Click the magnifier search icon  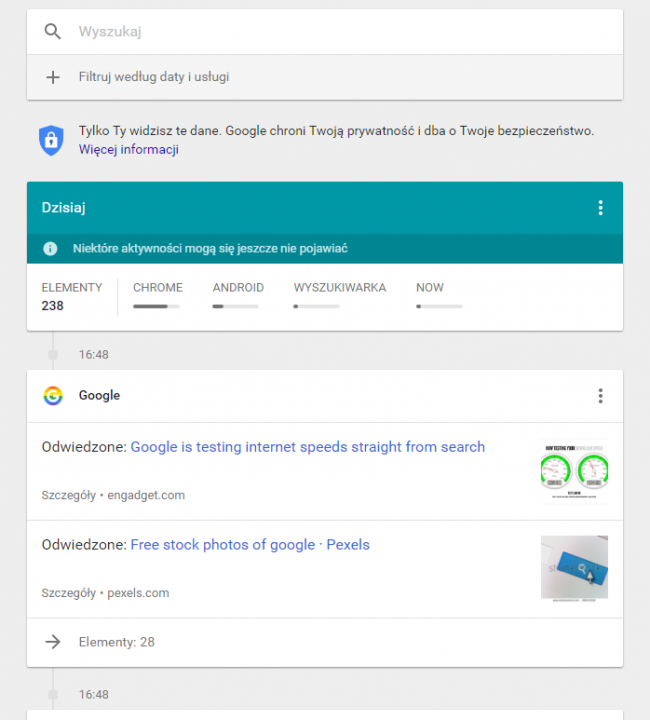point(53,32)
